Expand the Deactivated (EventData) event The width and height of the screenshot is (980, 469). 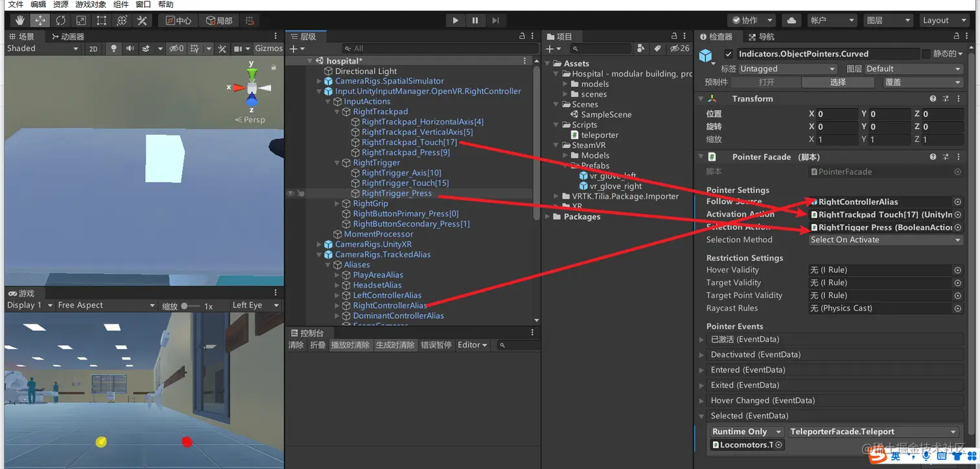701,355
